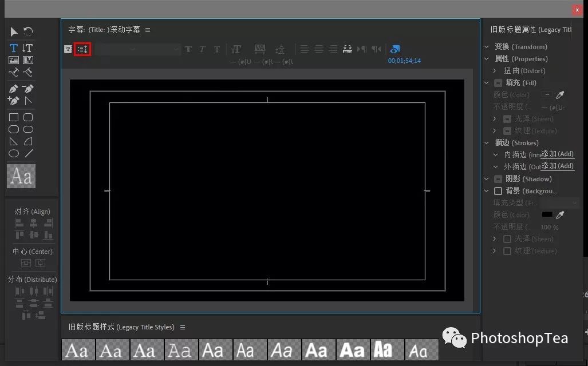The height and width of the screenshot is (366, 588).
Task: Select the Delete Anchor Point tool
Action: tap(27, 89)
